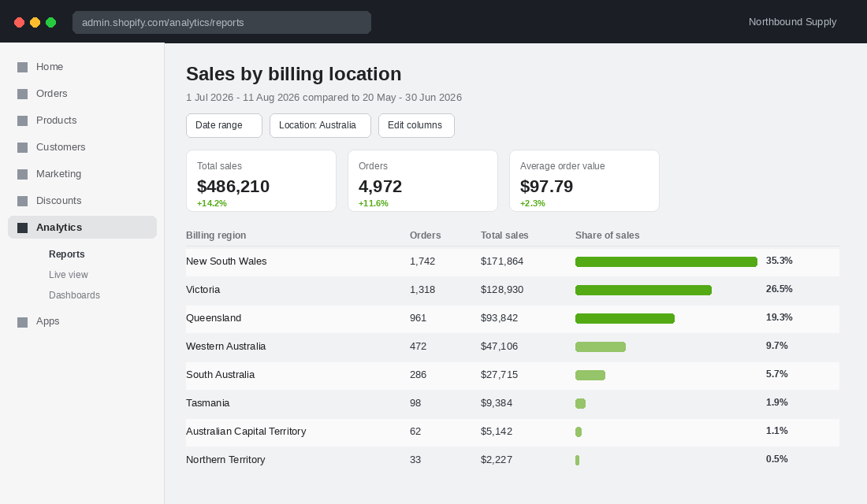
Task: Click the $2,227 total sales value
Action: click(x=496, y=460)
